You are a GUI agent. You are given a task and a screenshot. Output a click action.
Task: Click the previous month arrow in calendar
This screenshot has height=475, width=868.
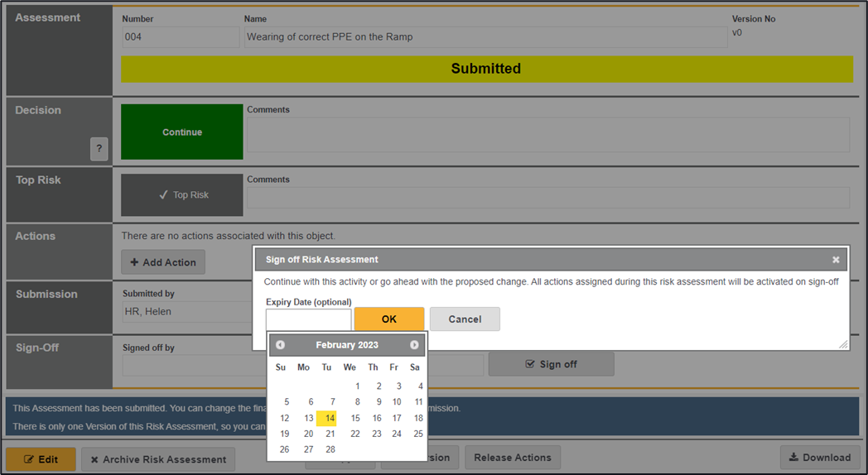281,345
